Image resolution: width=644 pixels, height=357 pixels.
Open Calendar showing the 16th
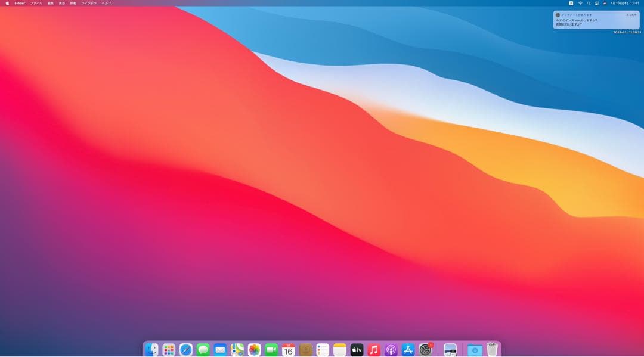pyautogui.click(x=288, y=350)
